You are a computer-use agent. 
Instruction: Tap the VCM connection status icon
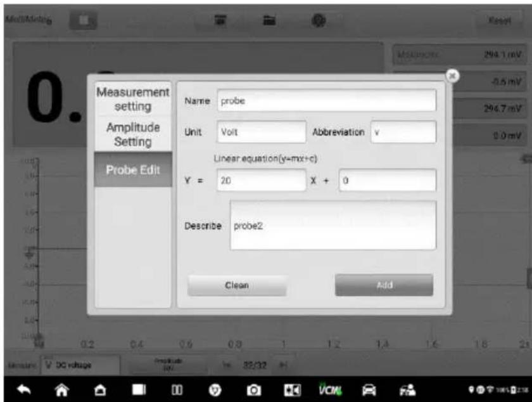330,389
